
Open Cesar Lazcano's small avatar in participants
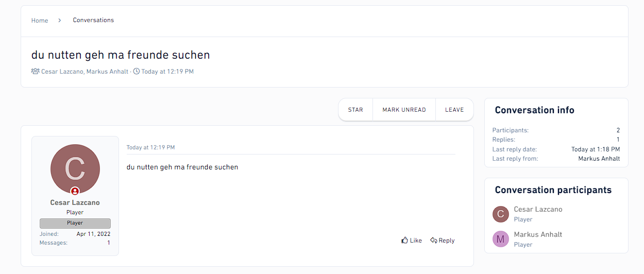pyautogui.click(x=501, y=214)
